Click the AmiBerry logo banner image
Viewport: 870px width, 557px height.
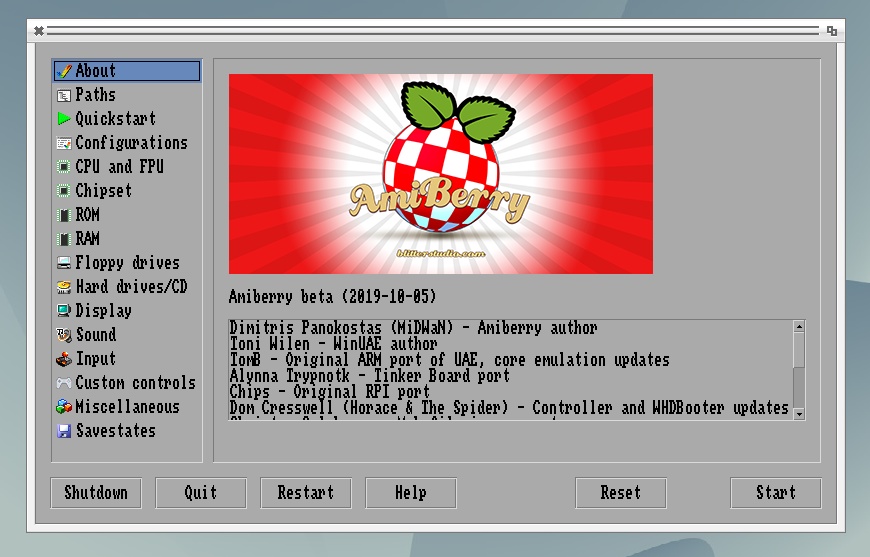tap(440, 173)
